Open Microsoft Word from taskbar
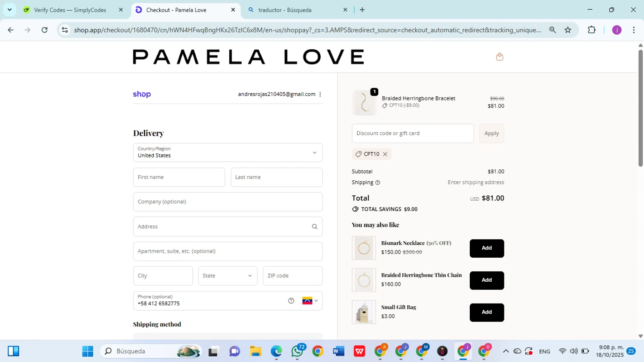This screenshot has height=362, width=644. 338,351
